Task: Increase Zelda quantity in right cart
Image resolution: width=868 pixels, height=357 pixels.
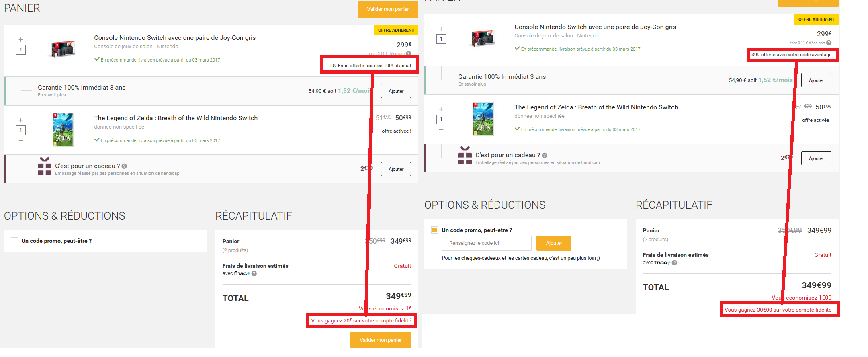Action: (x=441, y=109)
